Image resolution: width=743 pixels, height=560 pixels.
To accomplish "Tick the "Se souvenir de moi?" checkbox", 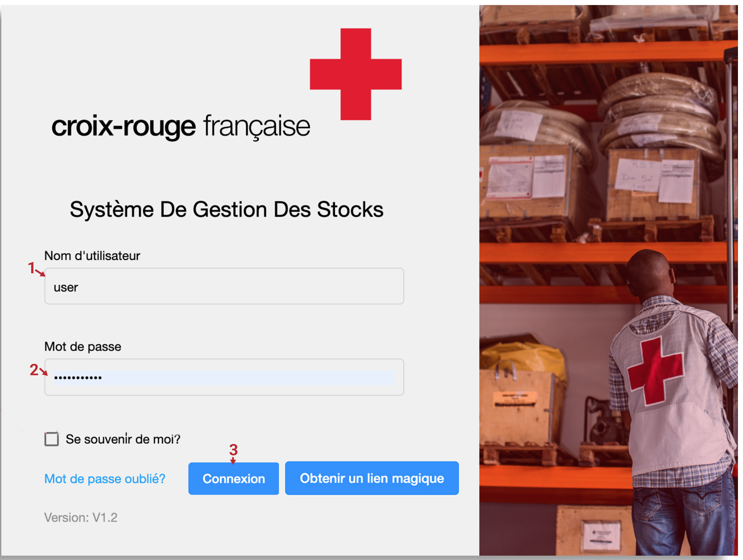I will [x=51, y=439].
